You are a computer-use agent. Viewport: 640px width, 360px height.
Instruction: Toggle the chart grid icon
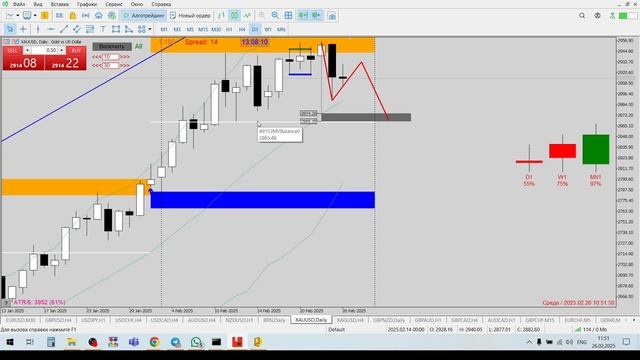[x=288, y=16]
